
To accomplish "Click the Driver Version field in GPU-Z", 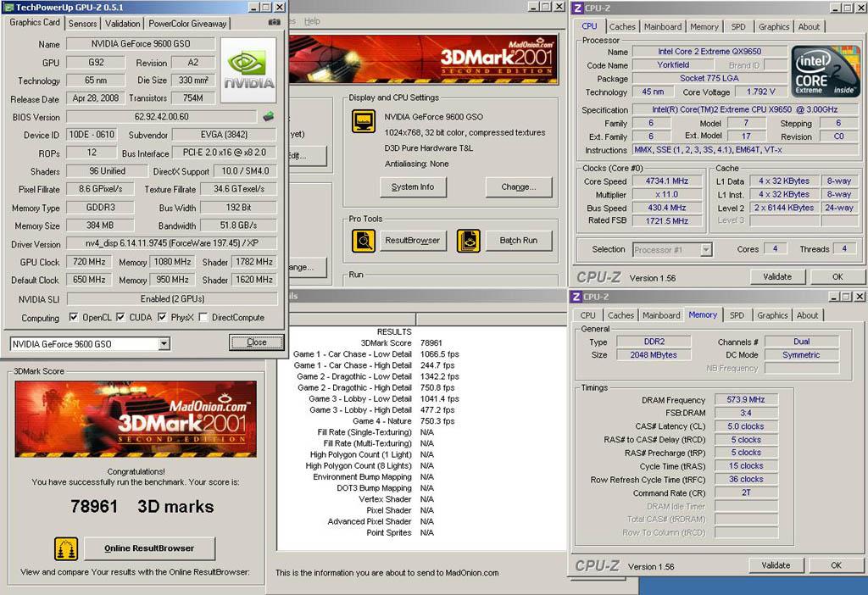I will coord(171,243).
